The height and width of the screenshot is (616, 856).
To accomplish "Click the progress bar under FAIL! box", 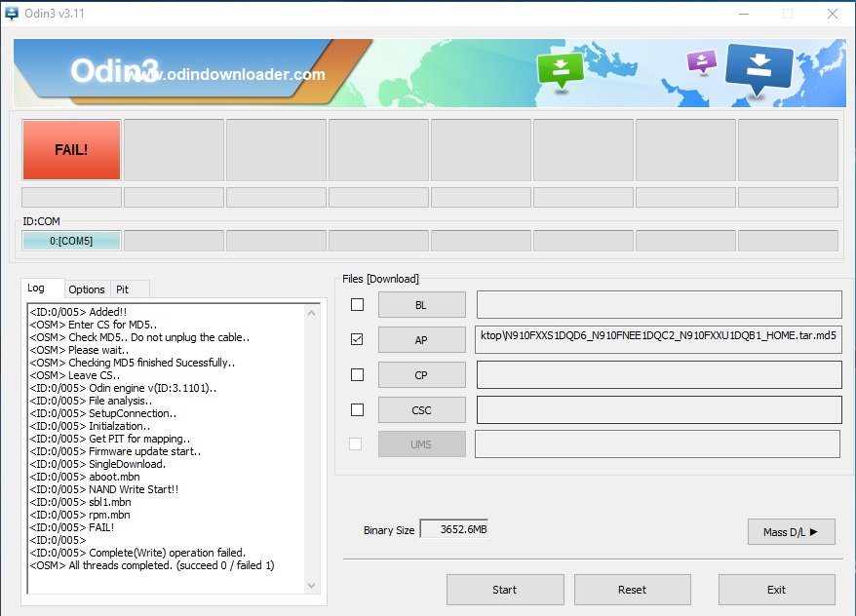I will 71,198.
